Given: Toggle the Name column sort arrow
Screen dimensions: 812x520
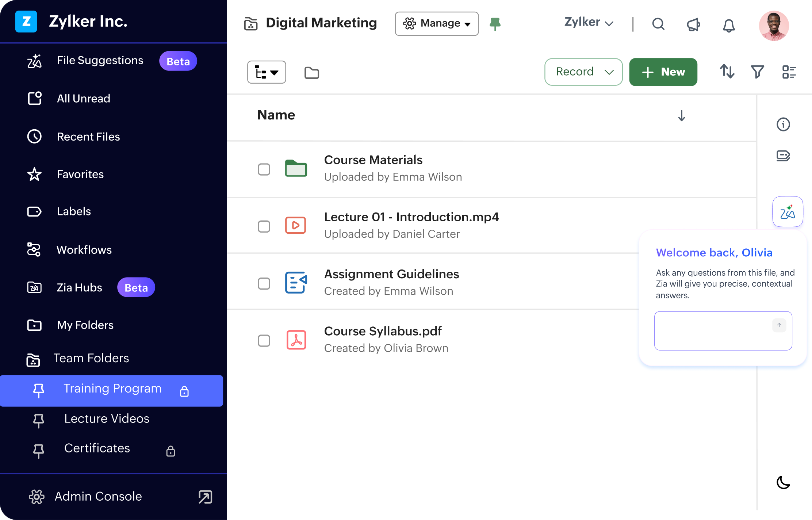Looking at the screenshot, I should pyautogui.click(x=681, y=116).
